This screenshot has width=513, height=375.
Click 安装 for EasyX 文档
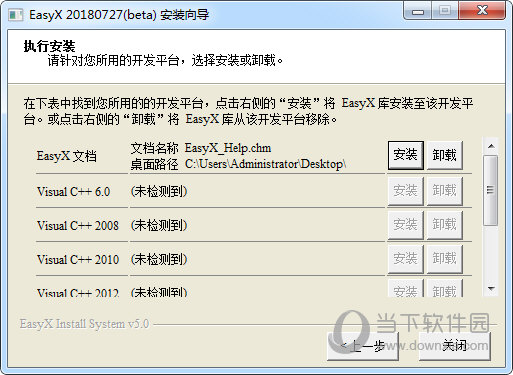point(406,155)
